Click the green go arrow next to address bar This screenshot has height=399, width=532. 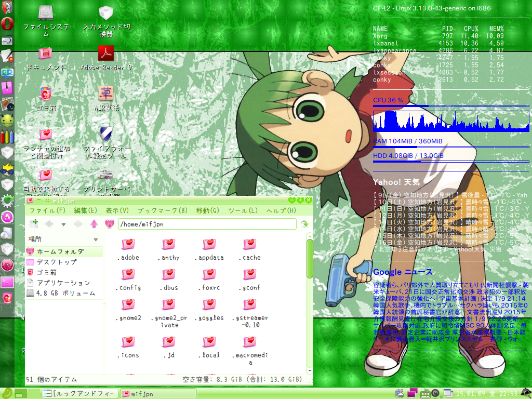pos(304,224)
